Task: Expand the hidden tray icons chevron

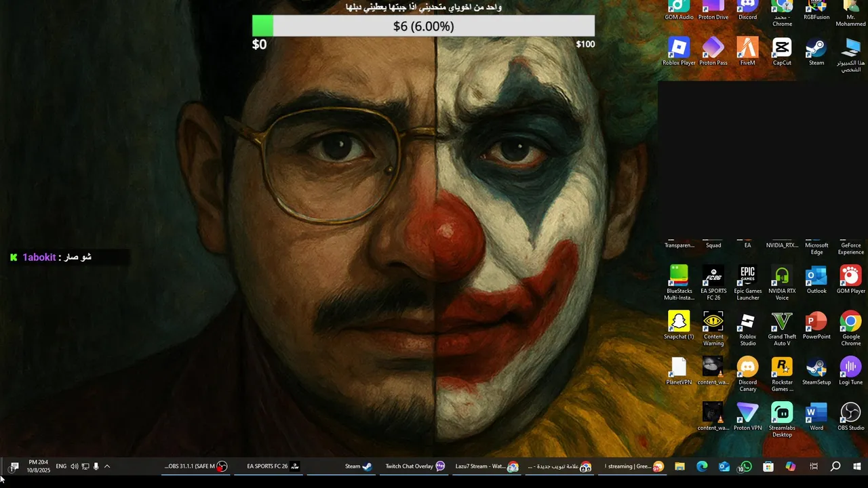Action: (x=107, y=466)
